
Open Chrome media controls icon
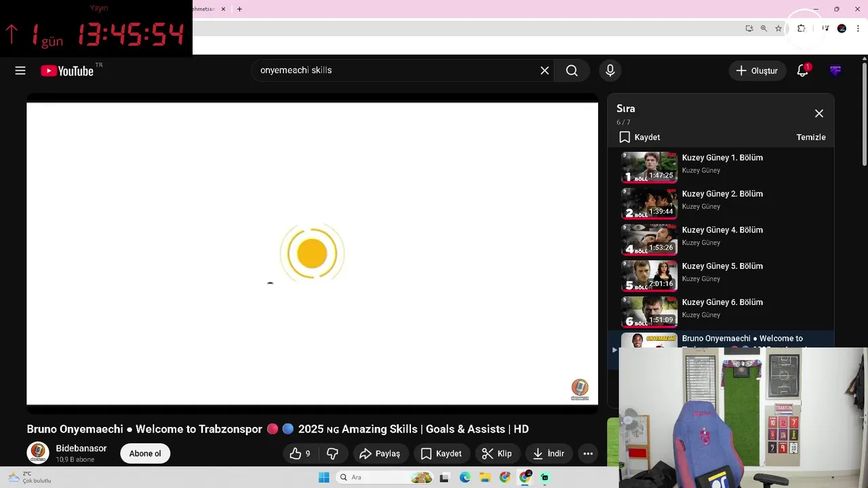(825, 28)
